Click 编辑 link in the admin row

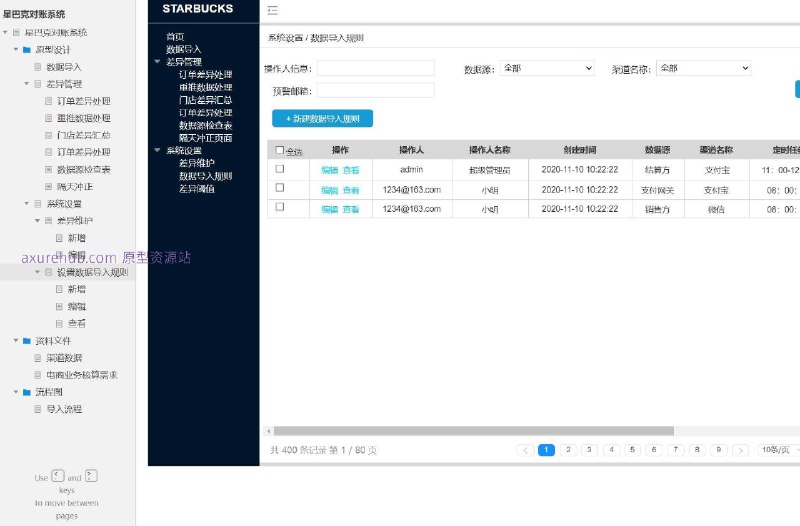coord(330,170)
